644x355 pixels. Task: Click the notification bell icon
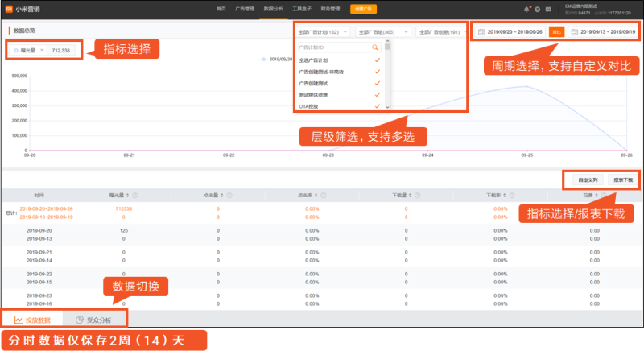pos(526,8)
